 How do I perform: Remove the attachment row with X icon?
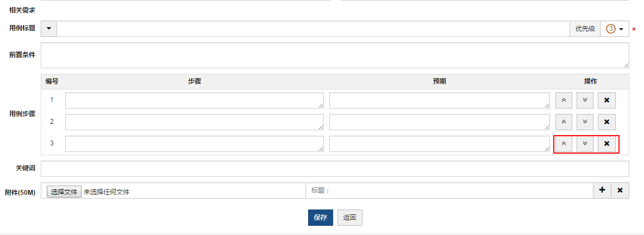(620, 190)
